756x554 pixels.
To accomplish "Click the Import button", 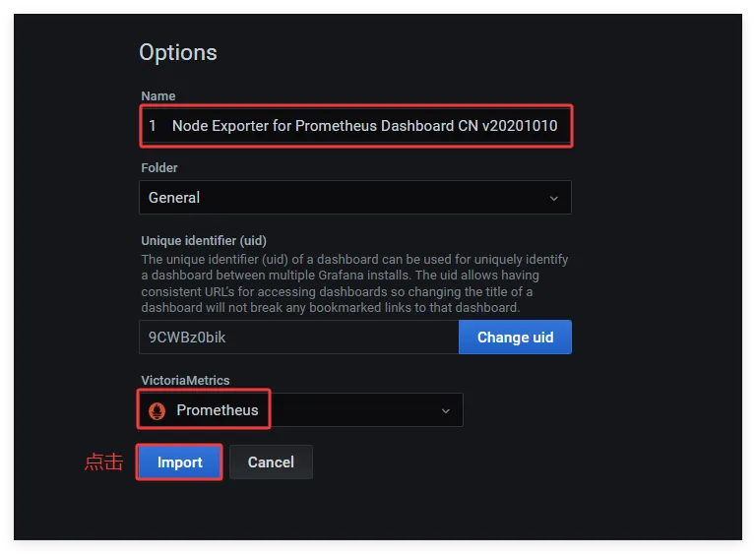I will [179, 462].
